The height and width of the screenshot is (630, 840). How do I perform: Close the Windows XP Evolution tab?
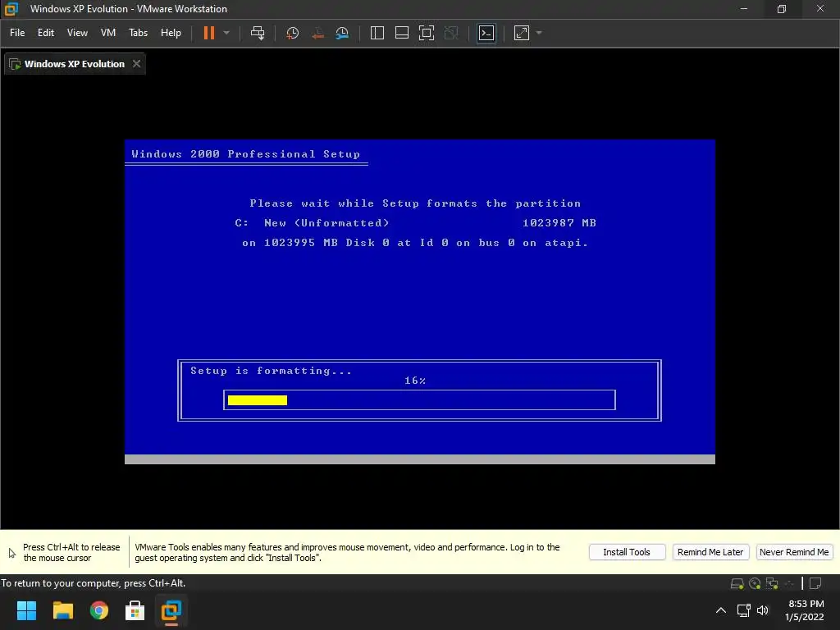(137, 64)
